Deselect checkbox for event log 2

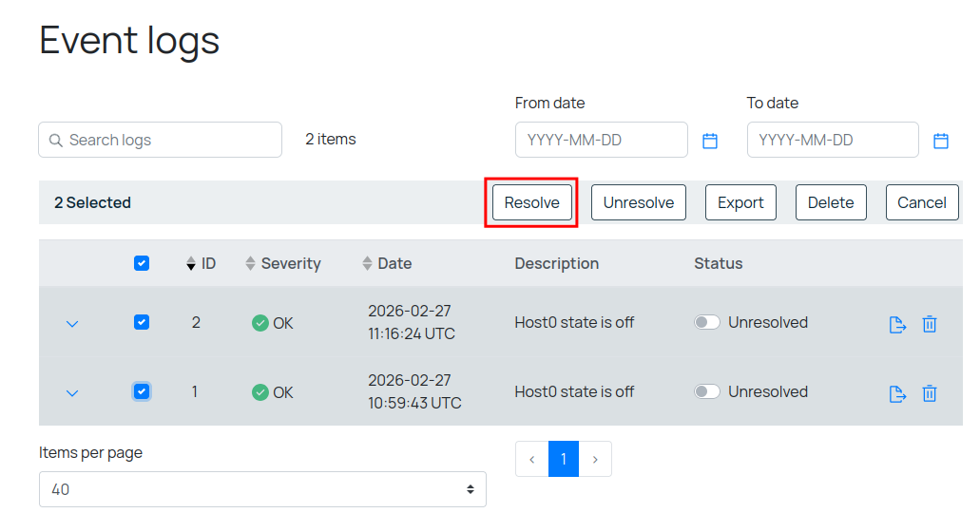(x=142, y=323)
